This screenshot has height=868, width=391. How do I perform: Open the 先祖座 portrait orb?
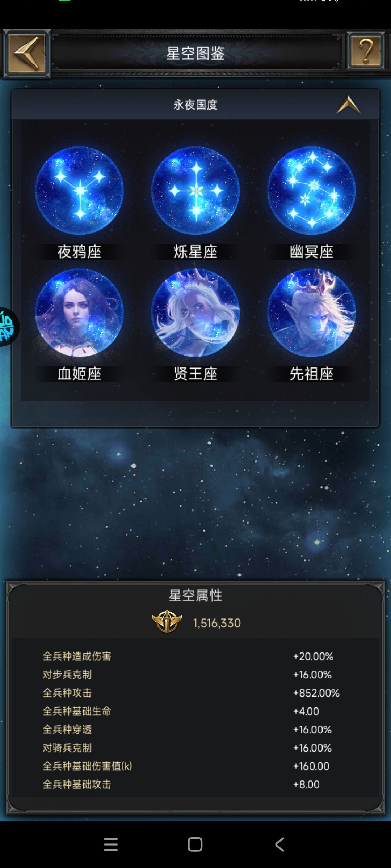pyautogui.click(x=311, y=312)
